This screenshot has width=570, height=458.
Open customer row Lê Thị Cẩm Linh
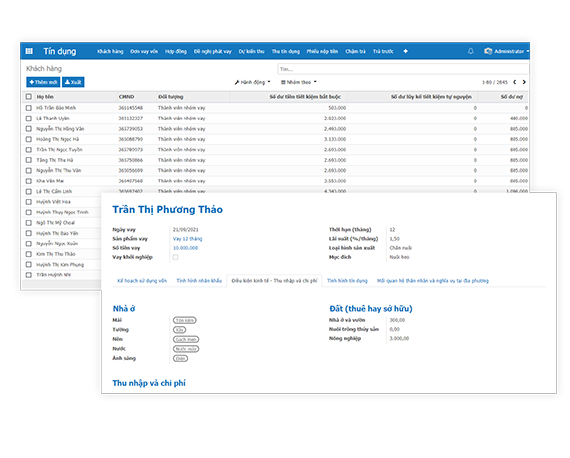pos(275,190)
